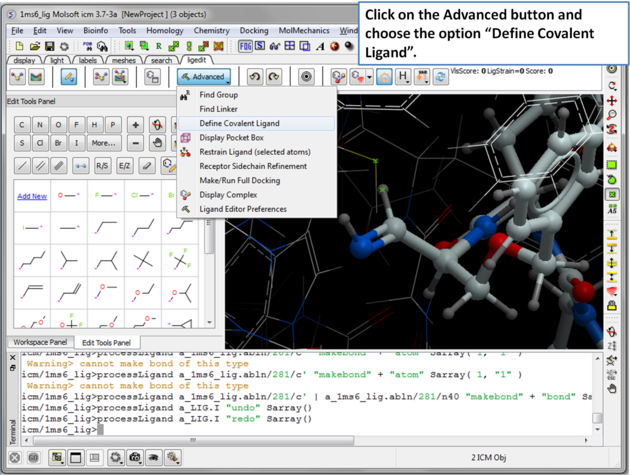Click the undo arrow in ligedit toolbar
The height and width of the screenshot is (475, 630).
click(254, 77)
